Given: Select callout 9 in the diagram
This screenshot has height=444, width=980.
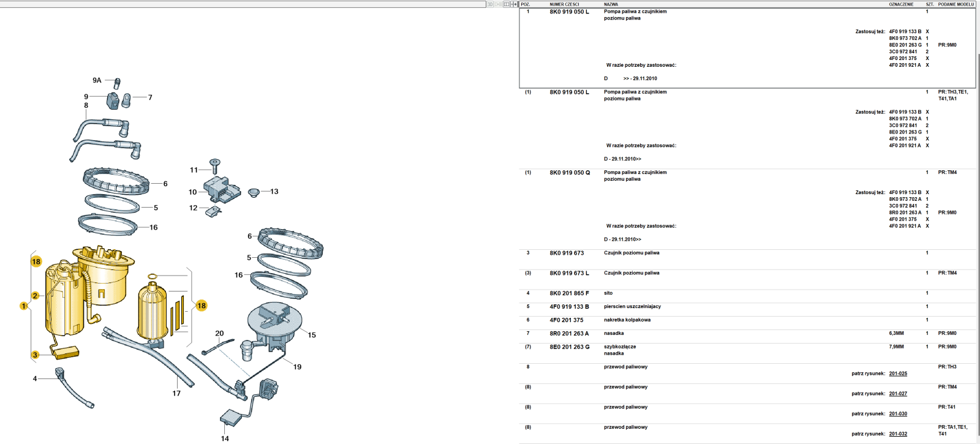Looking at the screenshot, I should tap(86, 97).
